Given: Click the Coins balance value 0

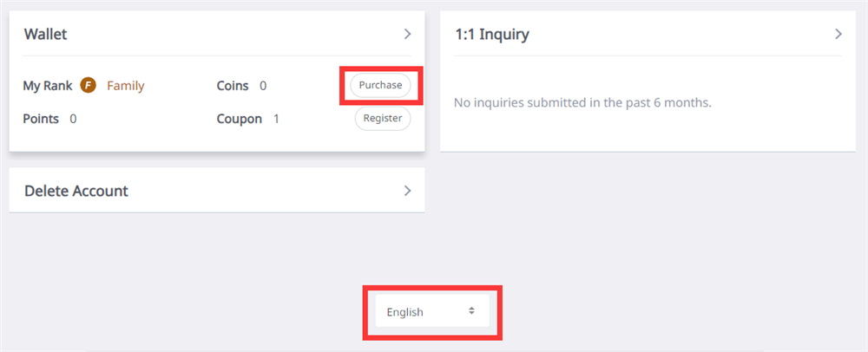Looking at the screenshot, I should click(x=263, y=86).
